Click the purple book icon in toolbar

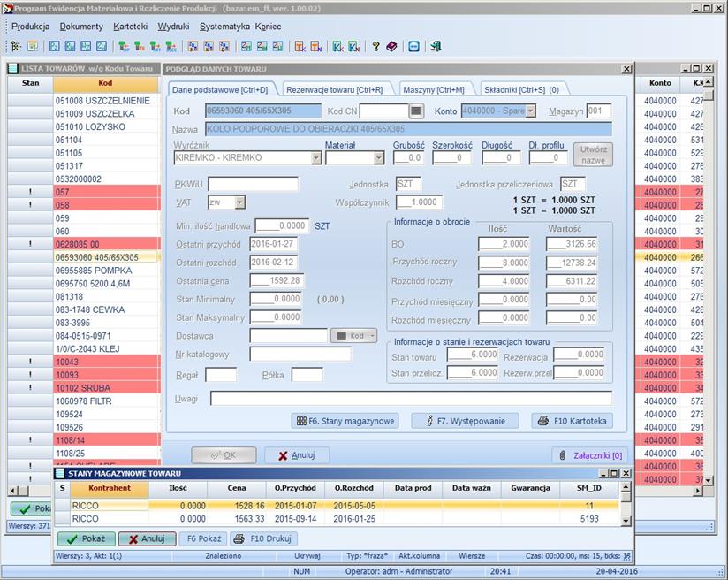[x=391, y=46]
